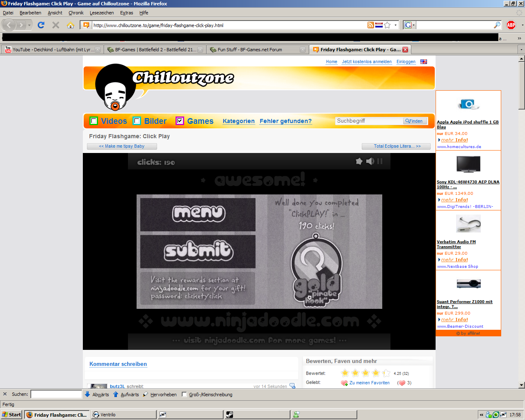
Task: Click the Chilloutzone afro mascot logo
Action: click(115, 88)
